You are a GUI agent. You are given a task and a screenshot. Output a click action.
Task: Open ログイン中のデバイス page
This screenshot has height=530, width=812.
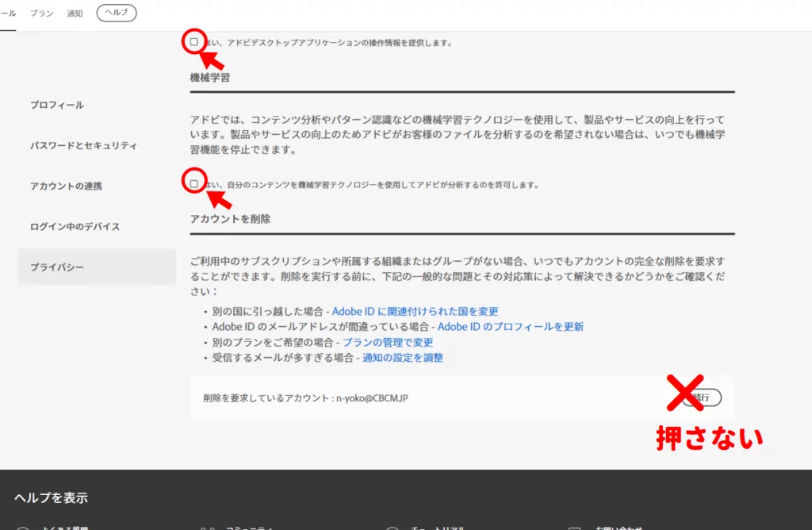click(75, 226)
